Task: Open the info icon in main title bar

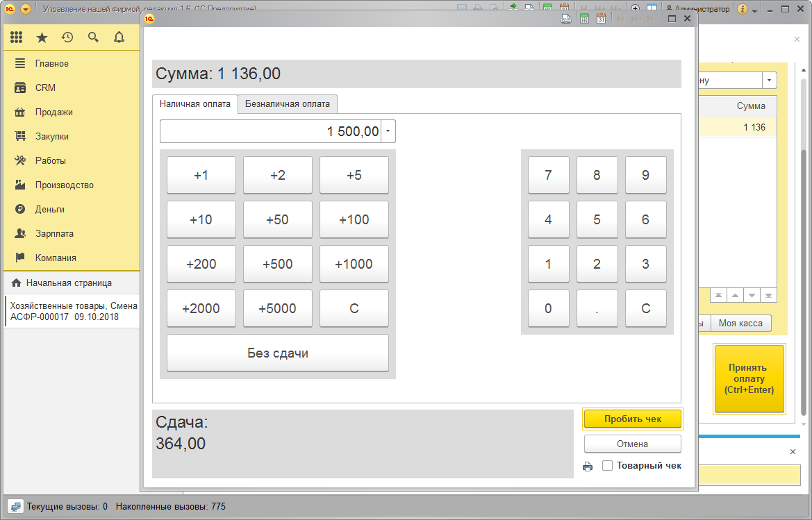Action: point(742,9)
